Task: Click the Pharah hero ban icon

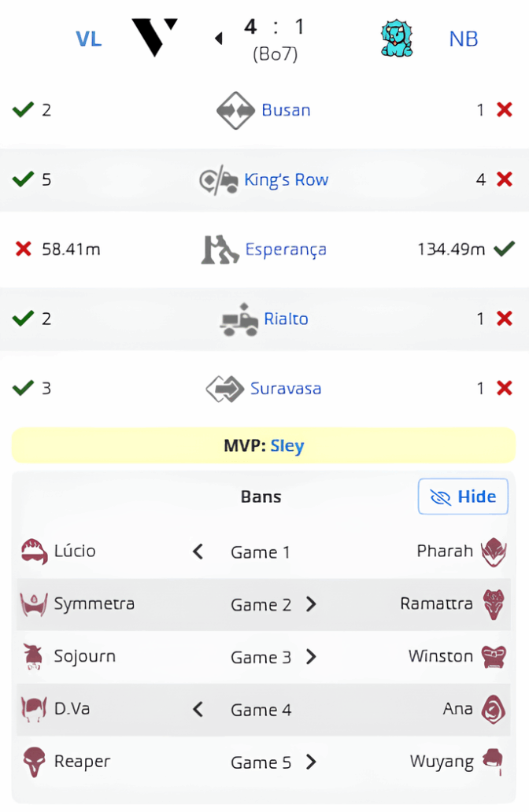Action: click(x=494, y=552)
